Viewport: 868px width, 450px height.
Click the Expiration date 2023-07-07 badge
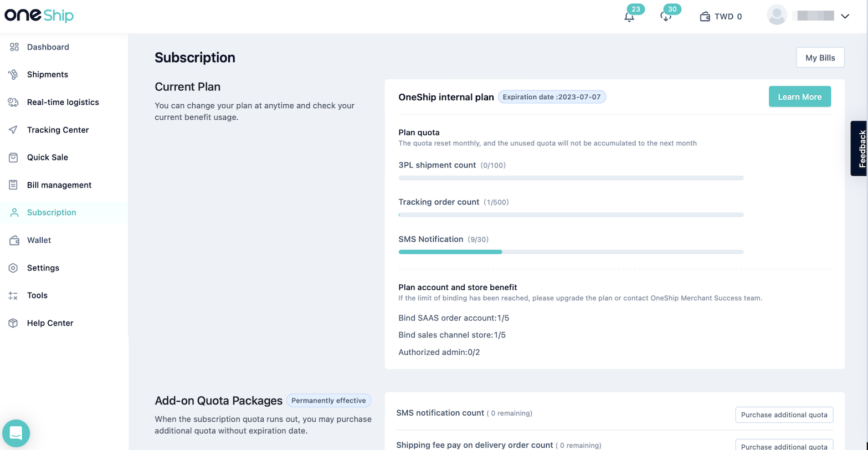click(552, 97)
